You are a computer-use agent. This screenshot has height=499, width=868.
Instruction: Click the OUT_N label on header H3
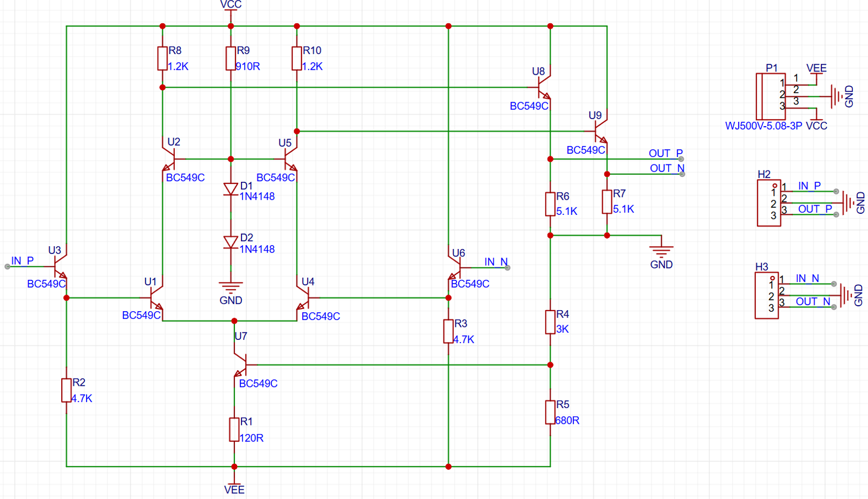[x=813, y=301]
